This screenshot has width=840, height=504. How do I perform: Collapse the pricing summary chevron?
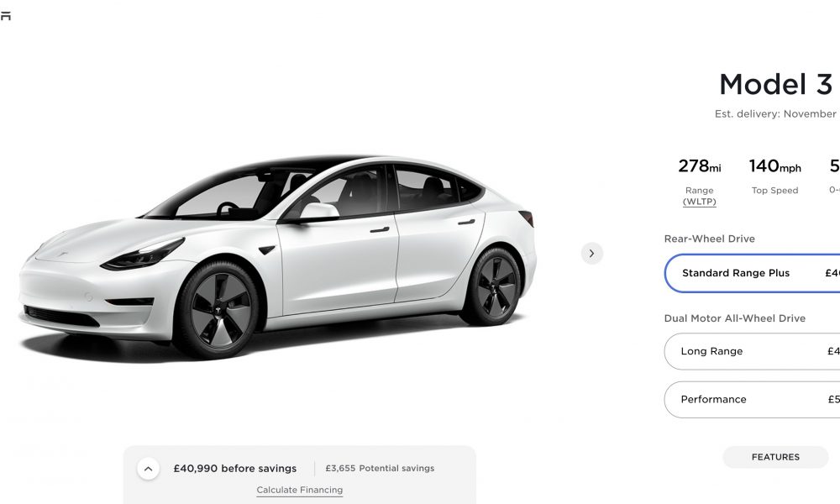click(x=149, y=469)
